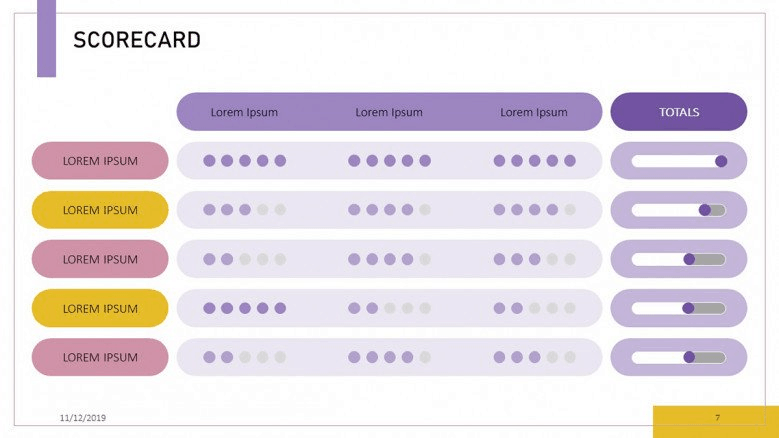
Task: Click the TOTALS header pill
Action: tap(679, 112)
